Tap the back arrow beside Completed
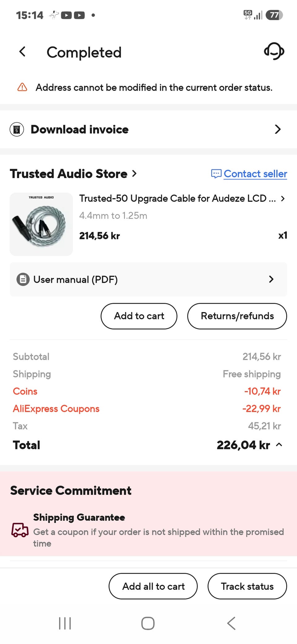Viewport: 297px width, 644px height. (22, 52)
